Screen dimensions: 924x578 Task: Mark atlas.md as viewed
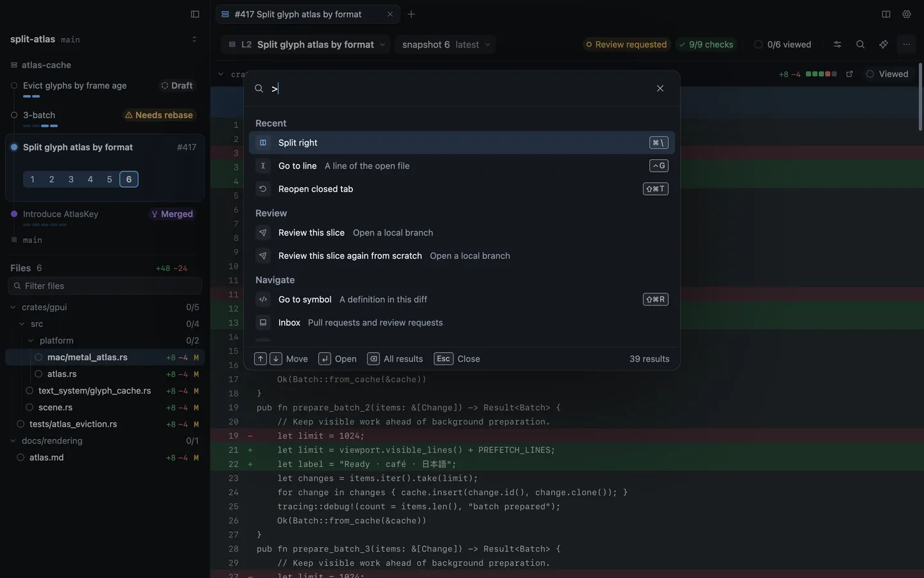pyautogui.click(x=21, y=457)
